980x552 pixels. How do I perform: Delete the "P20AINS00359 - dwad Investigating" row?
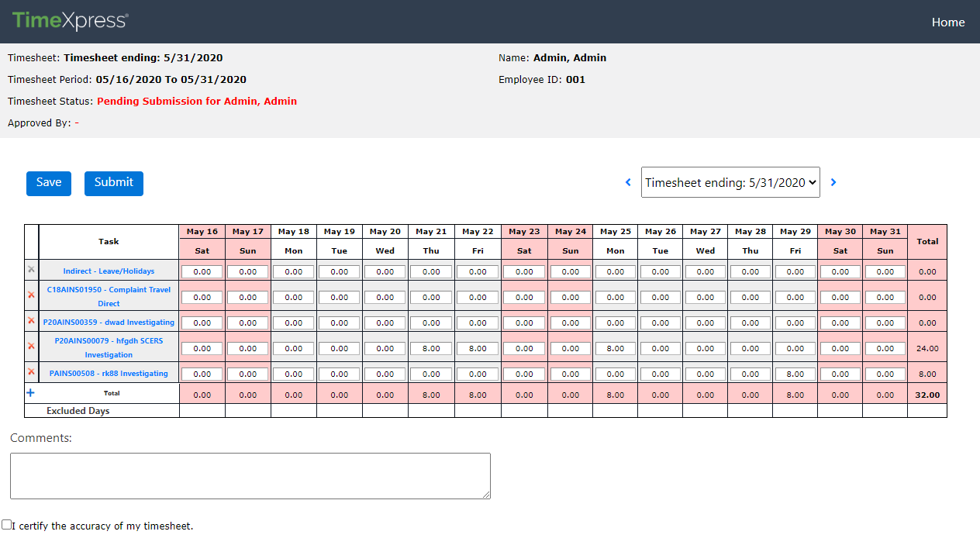[x=30, y=322]
